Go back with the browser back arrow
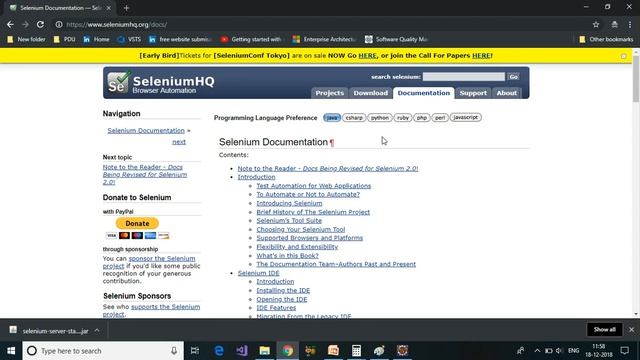Image resolution: width=640 pixels, height=360 pixels. 10,24
